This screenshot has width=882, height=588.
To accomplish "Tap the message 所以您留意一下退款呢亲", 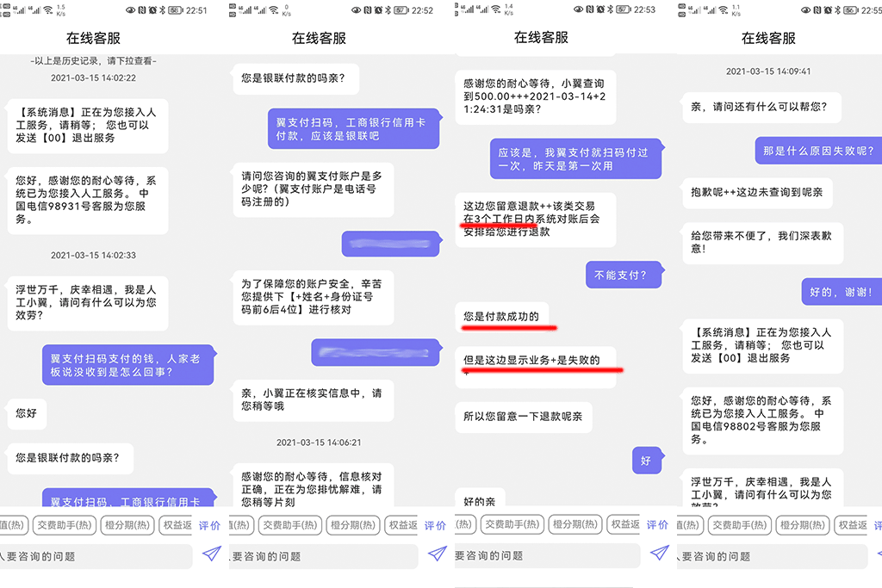I will [524, 417].
